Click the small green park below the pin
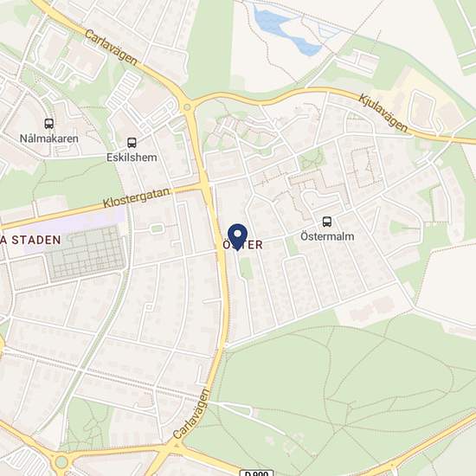The width and height of the screenshot is (476, 476). [x=246, y=268]
